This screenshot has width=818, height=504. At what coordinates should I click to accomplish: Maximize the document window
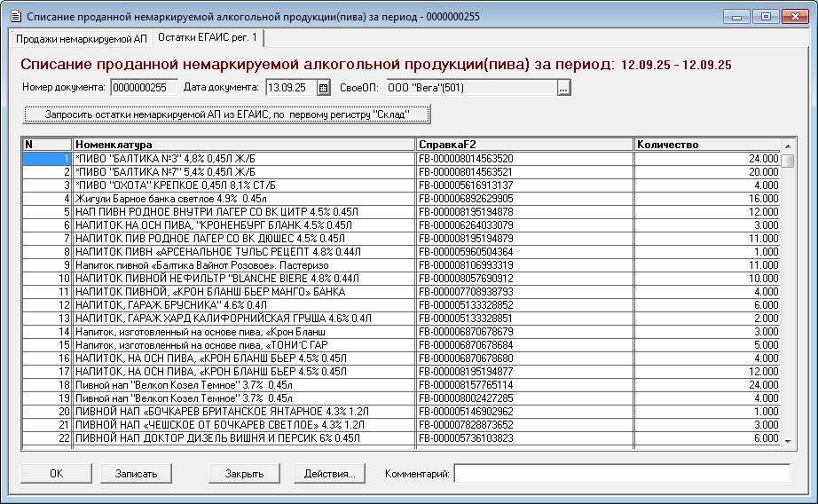[x=767, y=16]
